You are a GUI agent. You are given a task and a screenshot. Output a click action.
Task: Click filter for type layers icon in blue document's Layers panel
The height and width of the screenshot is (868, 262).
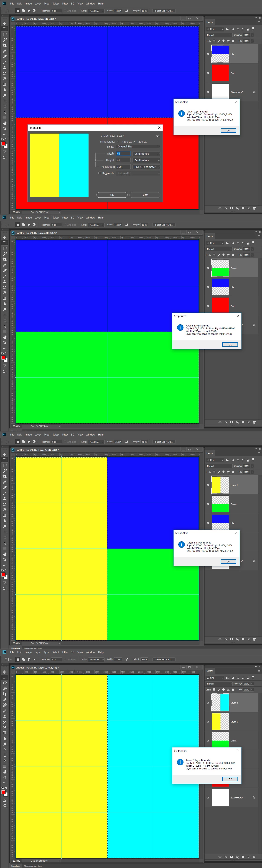238,29
